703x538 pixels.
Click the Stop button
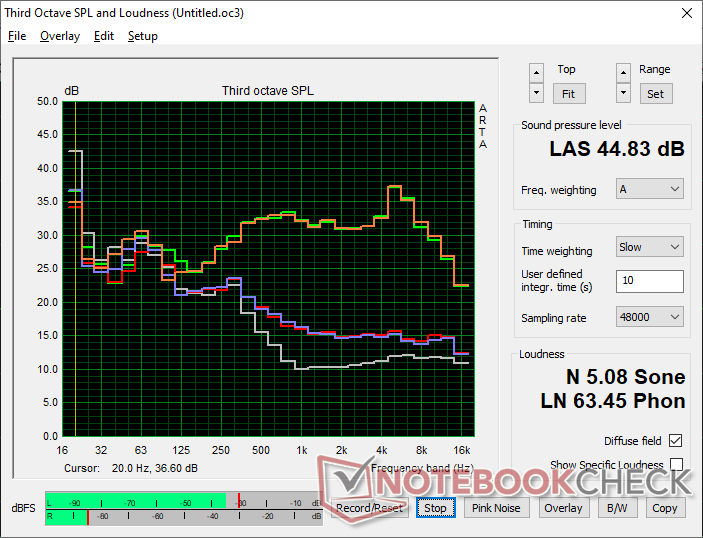click(x=435, y=508)
